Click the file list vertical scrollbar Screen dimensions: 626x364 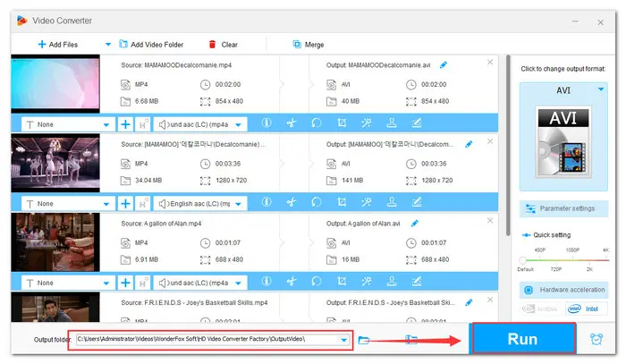point(508,146)
